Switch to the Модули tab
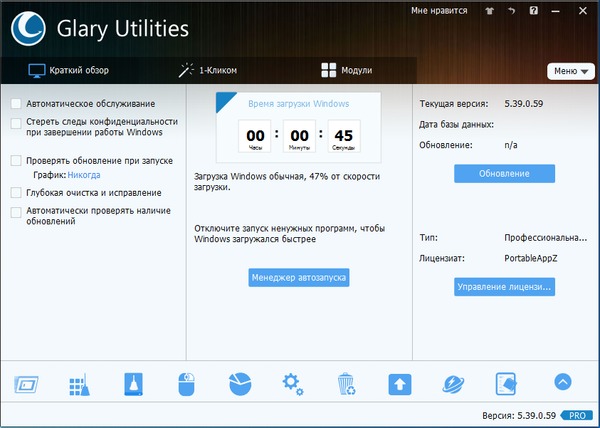 click(x=346, y=71)
